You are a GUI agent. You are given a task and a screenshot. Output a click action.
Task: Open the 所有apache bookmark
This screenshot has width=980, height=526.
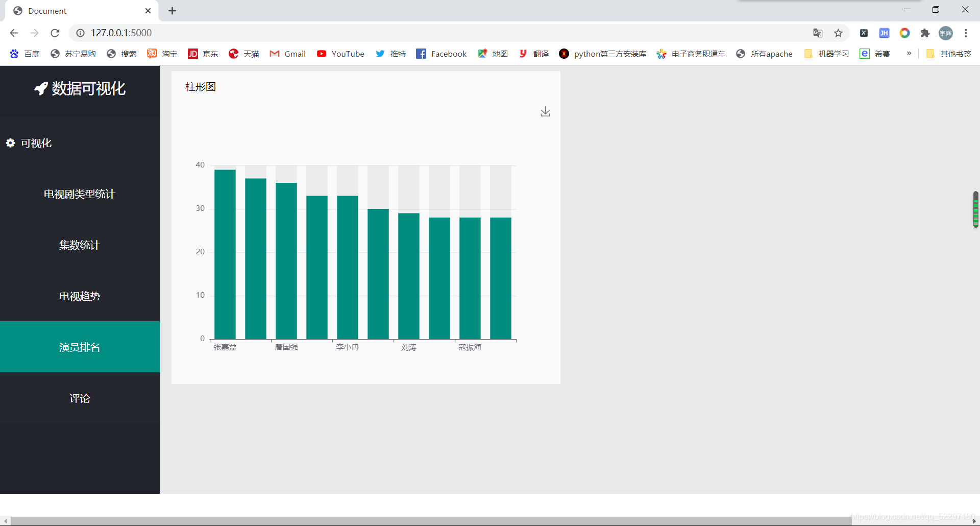(764, 54)
